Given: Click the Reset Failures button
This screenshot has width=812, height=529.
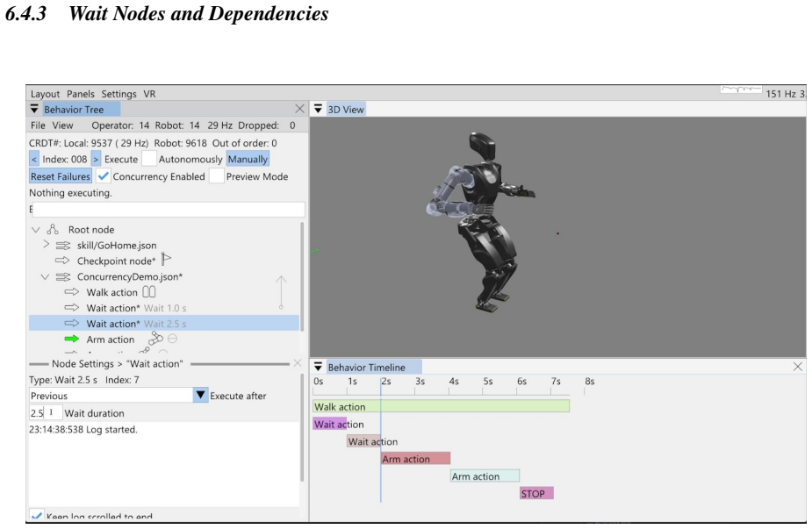Looking at the screenshot, I should [61, 176].
